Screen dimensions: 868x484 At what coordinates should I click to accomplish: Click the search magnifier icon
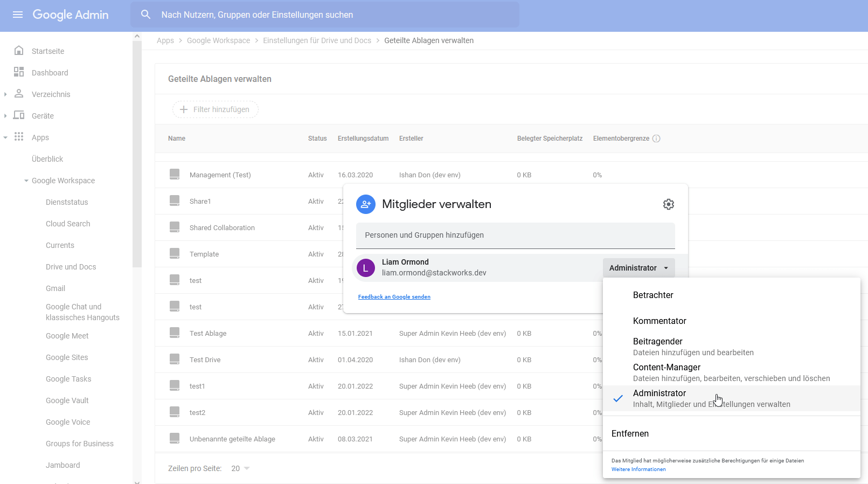tap(145, 15)
